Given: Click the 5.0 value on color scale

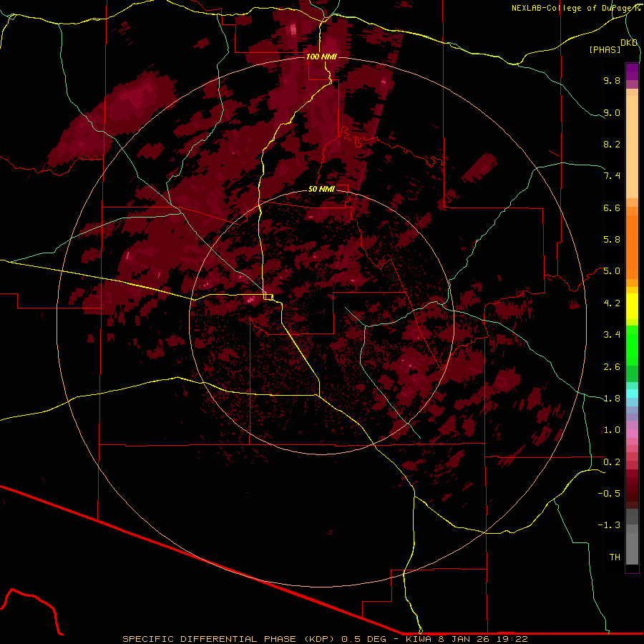Looking at the screenshot, I should (x=612, y=271).
